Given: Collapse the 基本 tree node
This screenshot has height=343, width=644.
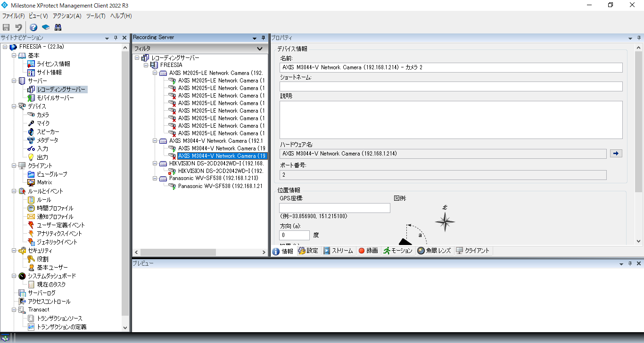Looking at the screenshot, I should [14, 56].
